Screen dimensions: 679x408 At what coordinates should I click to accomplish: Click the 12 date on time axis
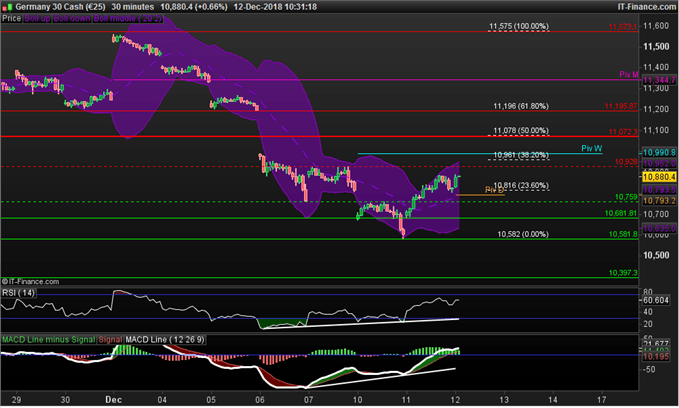pyautogui.click(x=455, y=399)
